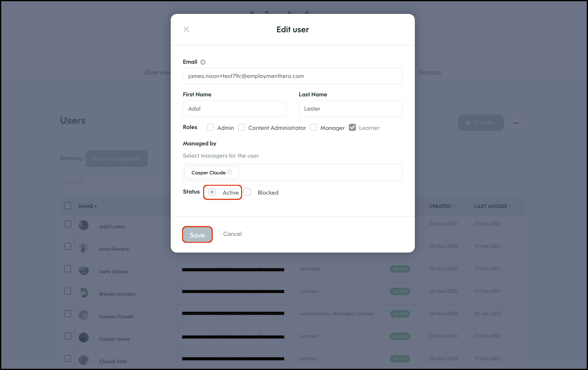Open the Adol Lester user name

pos(112,227)
